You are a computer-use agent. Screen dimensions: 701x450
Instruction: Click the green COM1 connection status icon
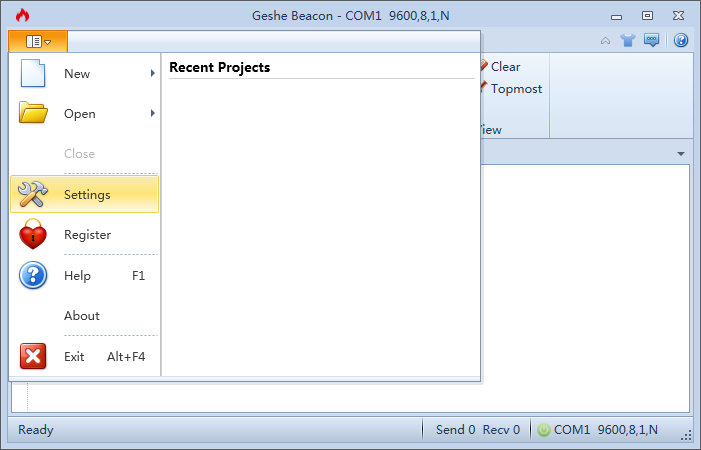(544, 430)
